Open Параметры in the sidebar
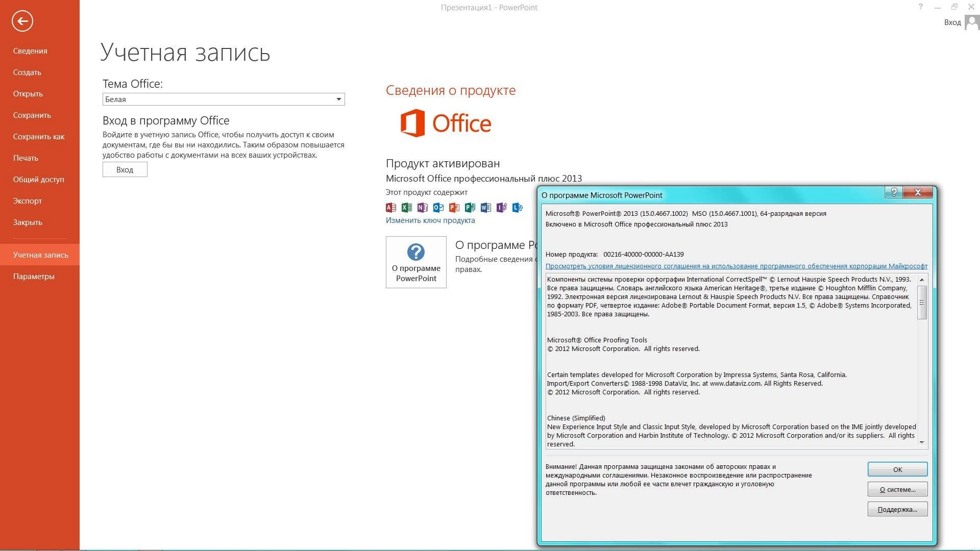This screenshot has width=980, height=551. point(34,277)
